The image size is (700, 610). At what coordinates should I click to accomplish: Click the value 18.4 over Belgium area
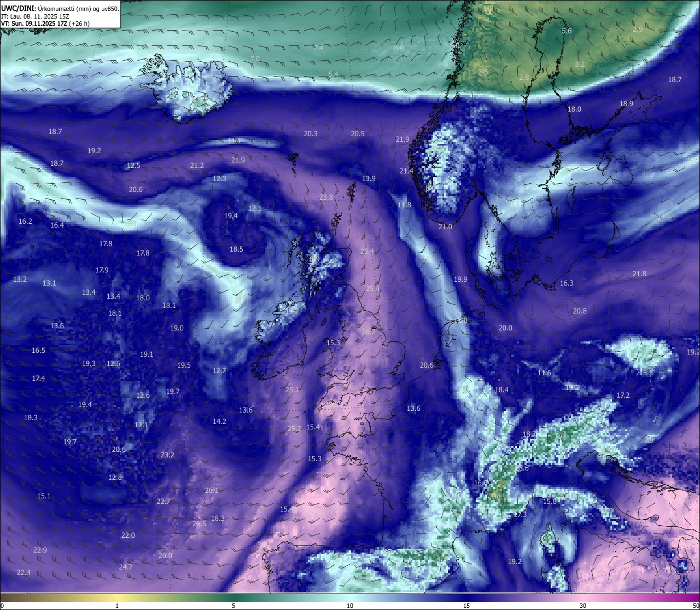coord(501,390)
